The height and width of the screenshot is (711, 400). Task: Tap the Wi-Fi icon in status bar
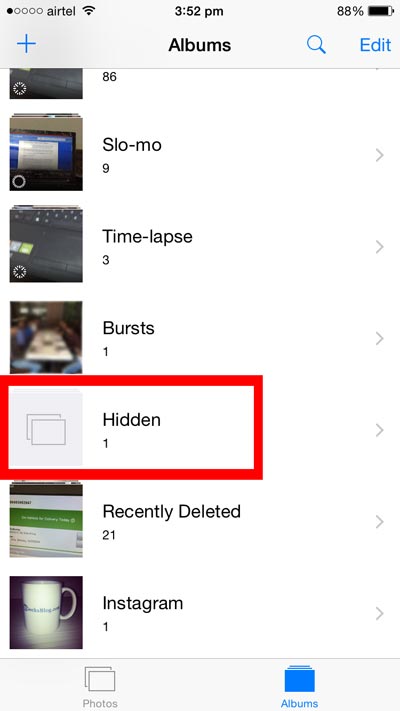(x=88, y=11)
